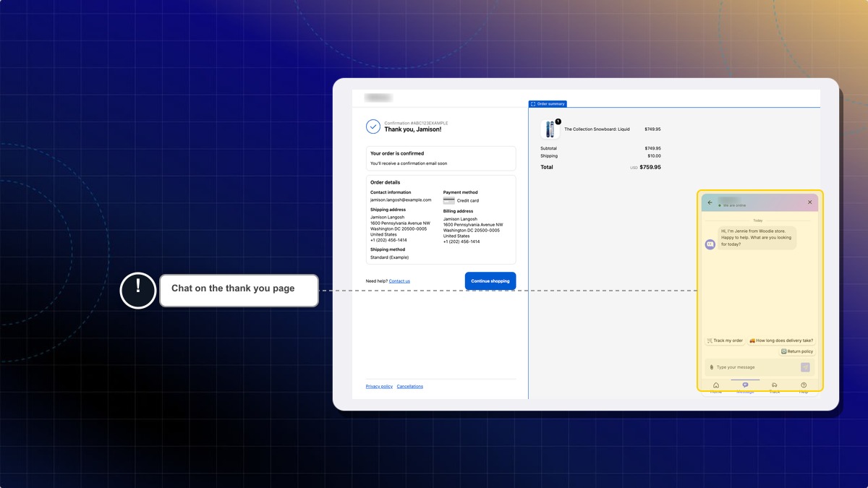Click the attachment paperclip icon
Viewport: 868px width, 488px height.
tap(712, 367)
